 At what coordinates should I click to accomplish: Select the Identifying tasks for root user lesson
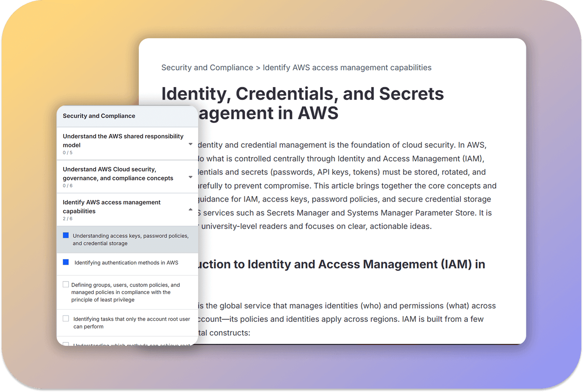(x=131, y=323)
